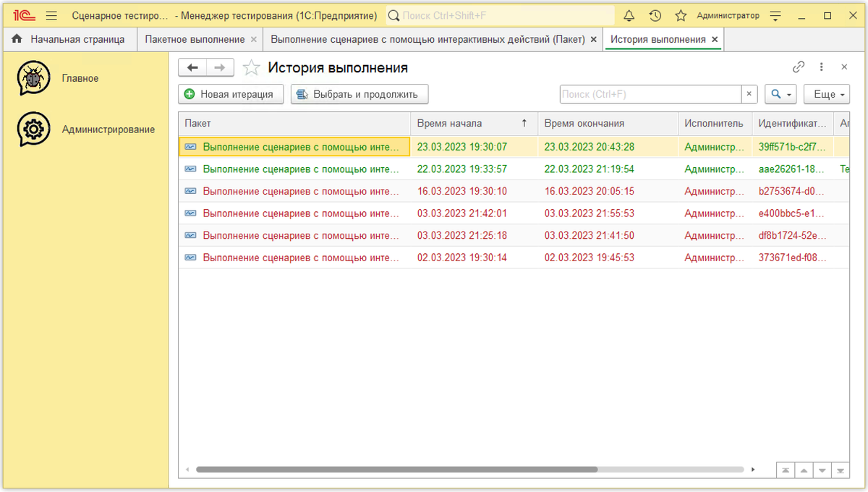Close Пакетное выполнение tab
The image size is (868, 492).
click(253, 40)
